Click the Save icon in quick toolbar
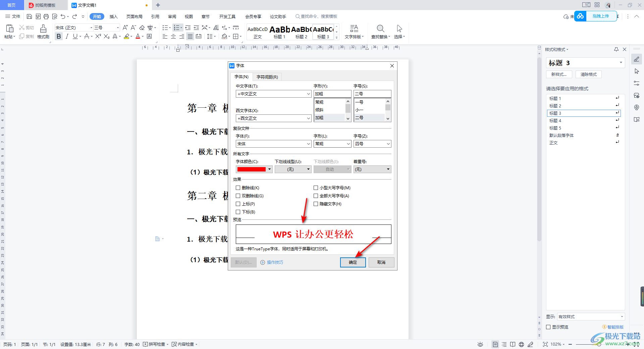This screenshot has width=644, height=349. 29,16
